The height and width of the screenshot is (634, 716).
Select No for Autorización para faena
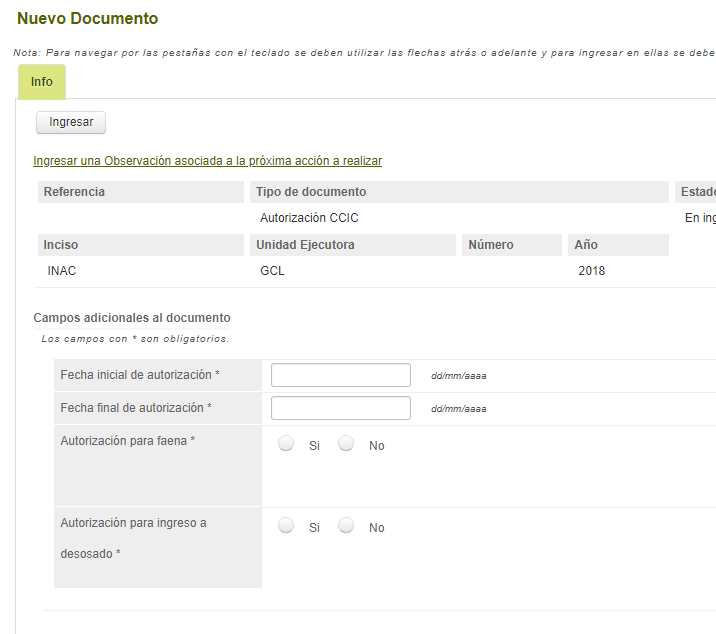coord(346,444)
